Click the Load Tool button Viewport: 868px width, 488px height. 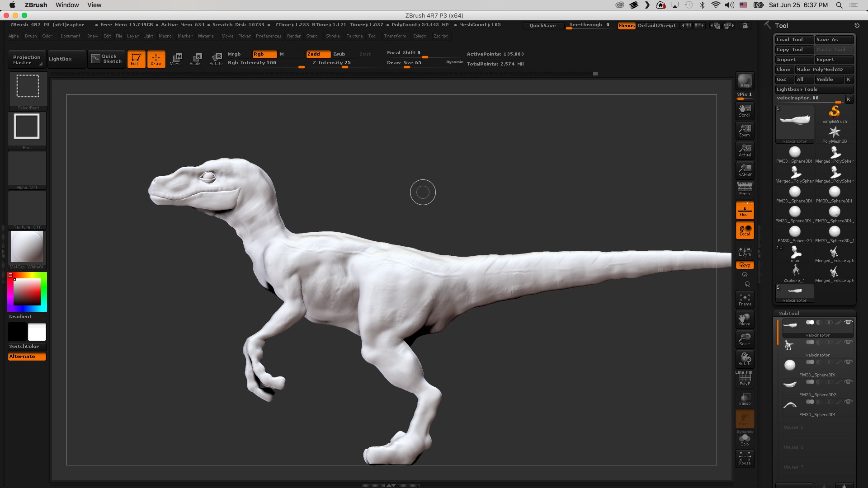coord(794,40)
